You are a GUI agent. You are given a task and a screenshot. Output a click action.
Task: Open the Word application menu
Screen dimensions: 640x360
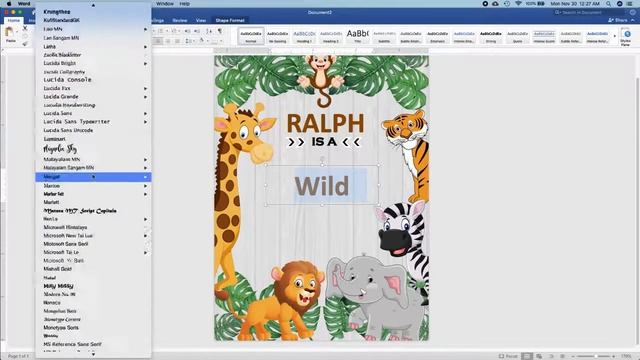24,4
